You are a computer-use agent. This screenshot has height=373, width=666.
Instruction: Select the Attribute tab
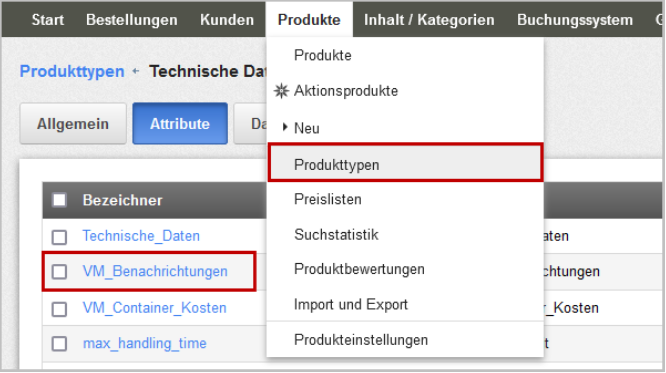pyautogui.click(x=180, y=124)
